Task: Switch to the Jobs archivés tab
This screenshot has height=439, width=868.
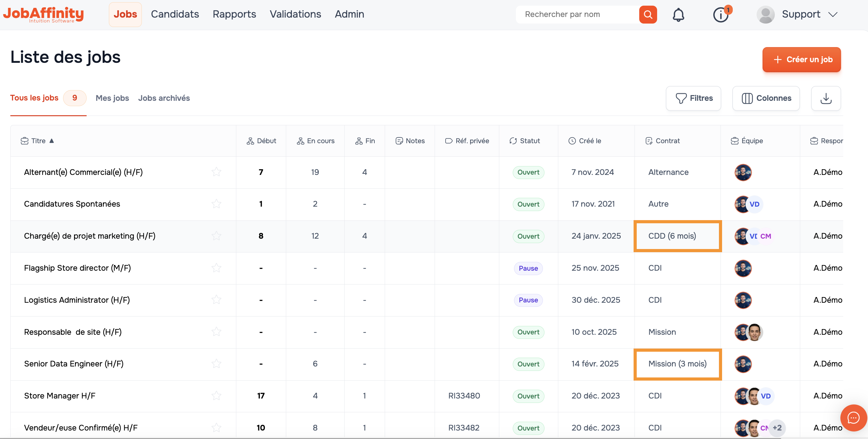Action: pyautogui.click(x=164, y=98)
